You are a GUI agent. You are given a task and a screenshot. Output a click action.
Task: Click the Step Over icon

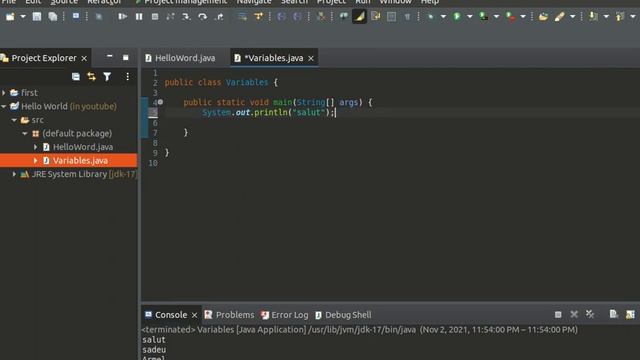[202, 17]
